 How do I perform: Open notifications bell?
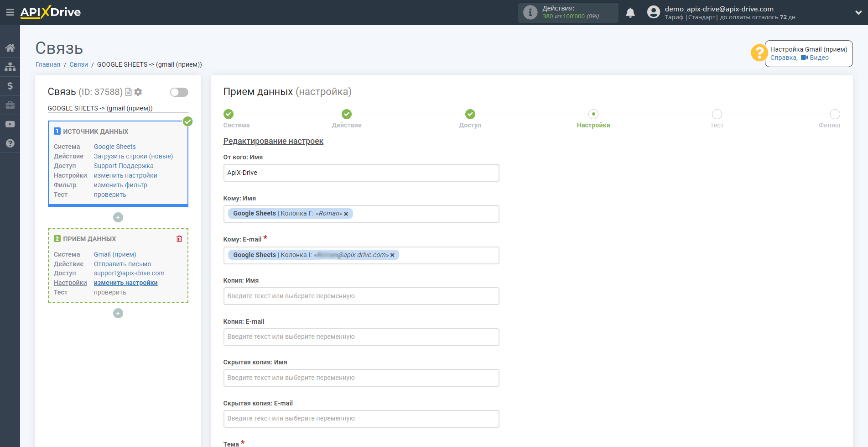click(x=630, y=13)
